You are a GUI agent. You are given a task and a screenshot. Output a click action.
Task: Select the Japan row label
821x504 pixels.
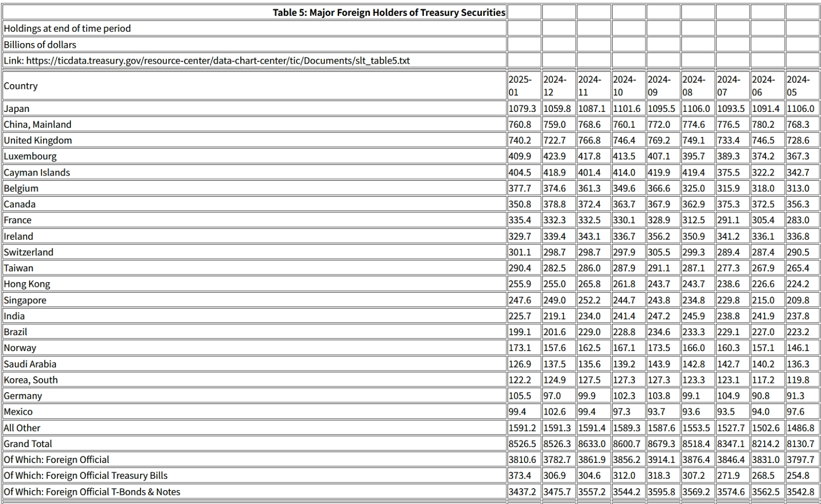click(16, 108)
